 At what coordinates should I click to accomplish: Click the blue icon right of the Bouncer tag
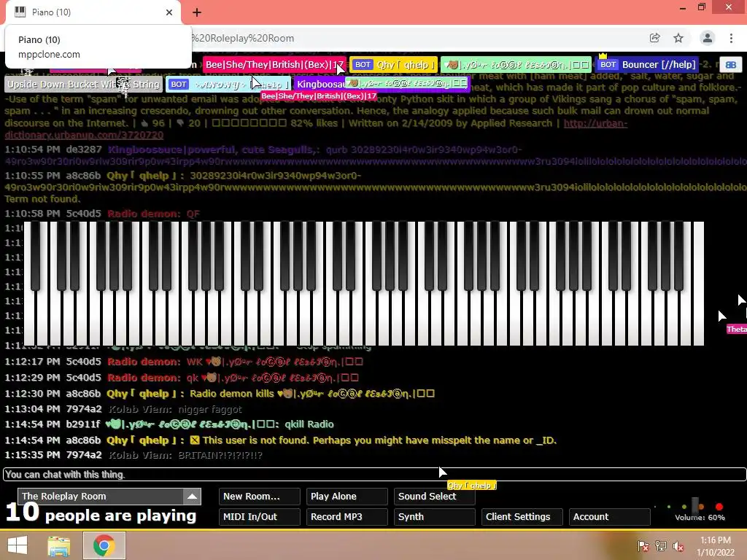[x=731, y=65]
